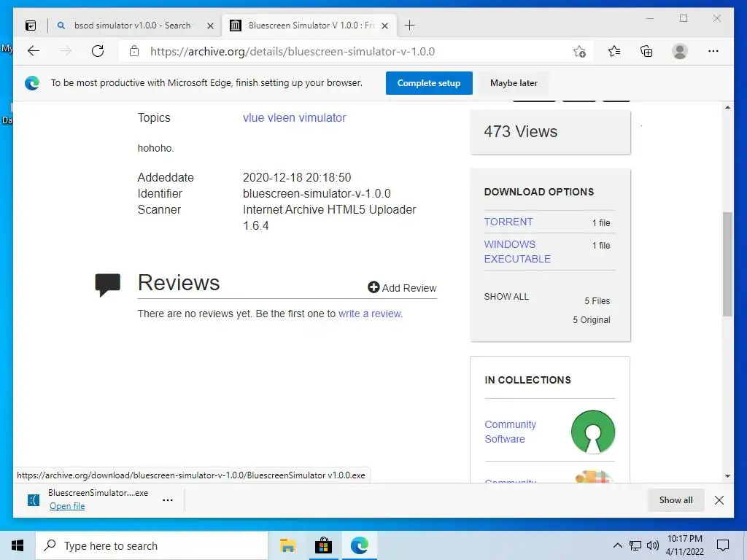Add this page to favorites
The height and width of the screenshot is (560, 747).
pyautogui.click(x=579, y=52)
